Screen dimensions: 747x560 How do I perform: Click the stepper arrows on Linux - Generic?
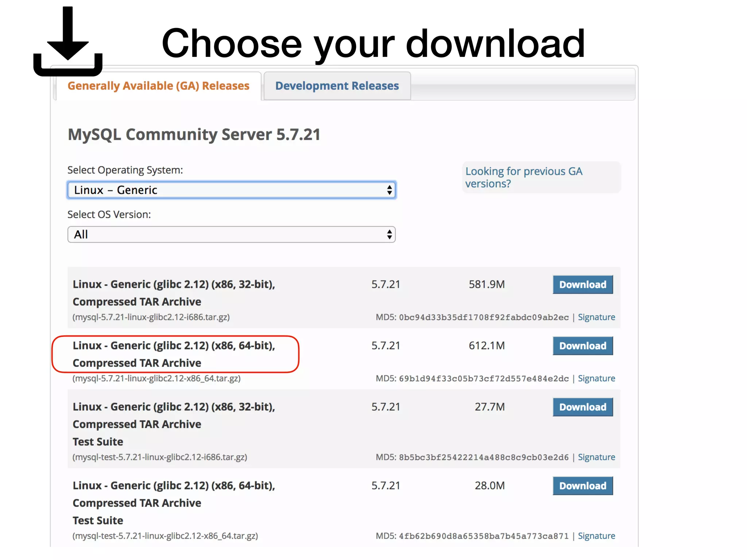coord(389,190)
